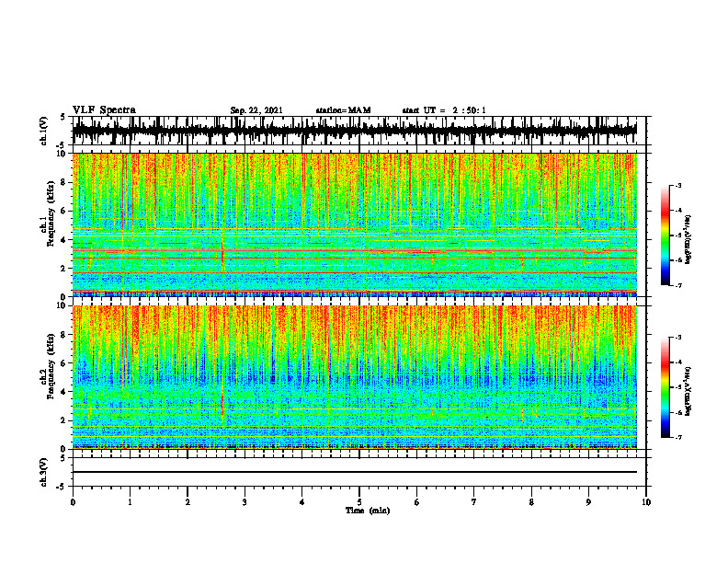Viewport: 728px width, 563px height.
Task: Click the ch.1 spectrogram color scale bar
Action: [x=665, y=236]
